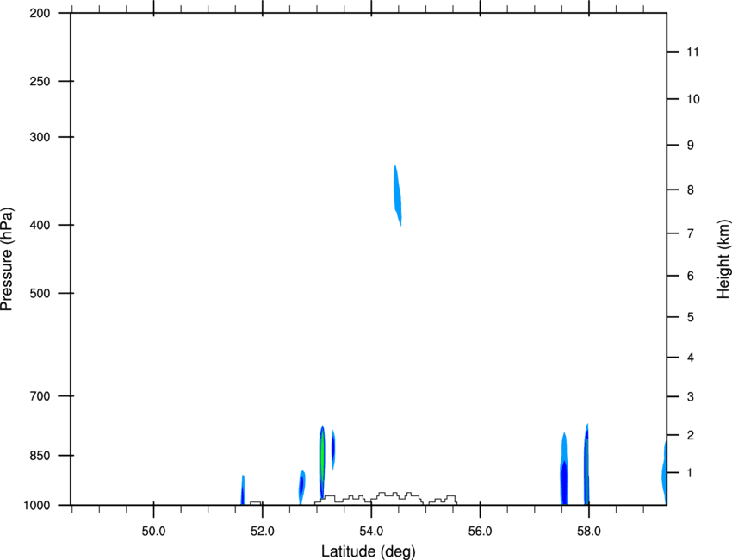Click the green-core contour near 53 latitude
This screenshot has width=732, height=560.
pyautogui.click(x=322, y=463)
